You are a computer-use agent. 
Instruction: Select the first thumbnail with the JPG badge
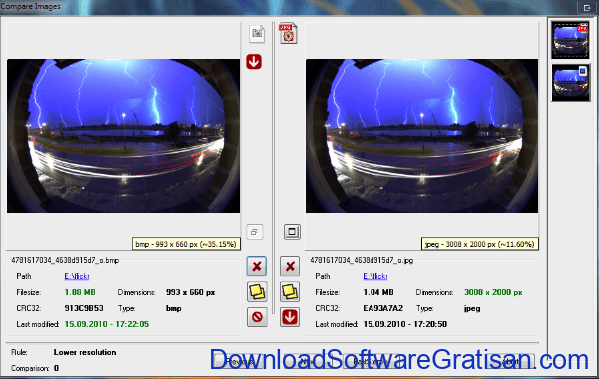click(570, 40)
